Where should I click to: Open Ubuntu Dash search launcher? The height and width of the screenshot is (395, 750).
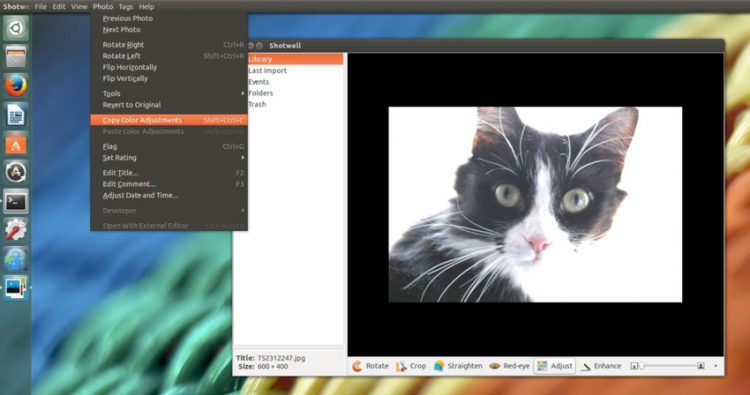[x=16, y=28]
